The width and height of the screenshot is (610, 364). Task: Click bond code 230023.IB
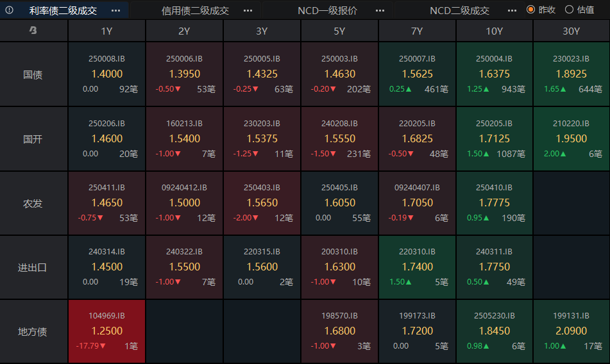(x=572, y=59)
